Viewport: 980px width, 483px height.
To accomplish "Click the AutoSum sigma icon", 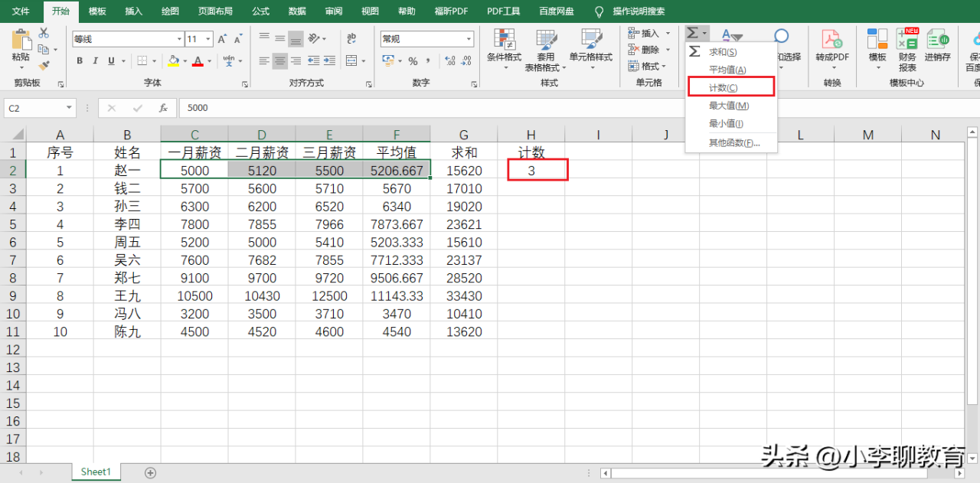I will coord(692,33).
